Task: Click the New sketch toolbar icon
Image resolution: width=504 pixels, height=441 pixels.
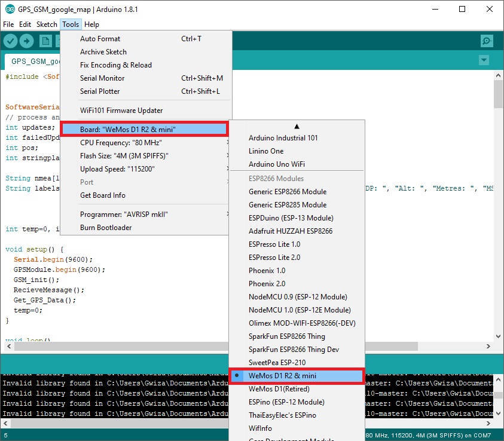Action: click(x=45, y=41)
